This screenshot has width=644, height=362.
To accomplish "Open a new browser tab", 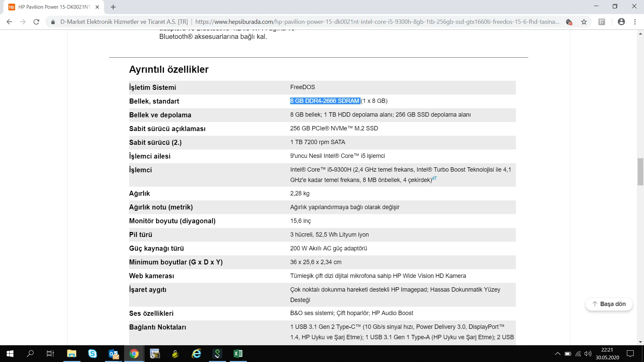I will [x=113, y=7].
